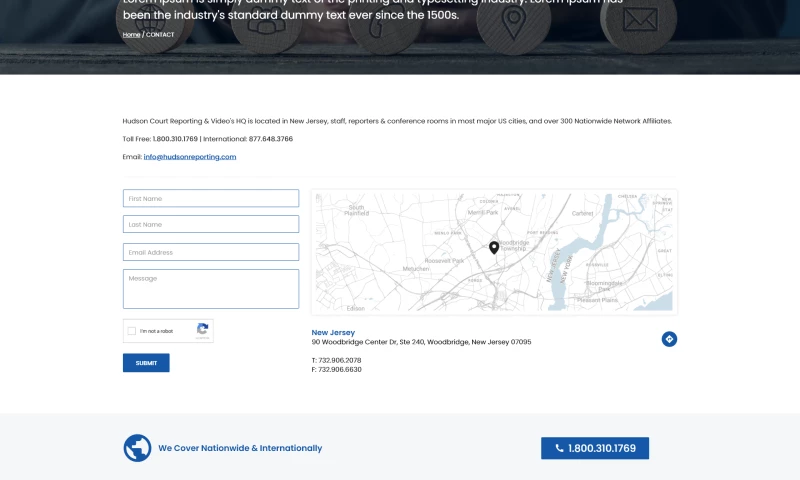The width and height of the screenshot is (800, 480).
Task: Click the envelope icon in the header banner
Action: coord(640,20)
